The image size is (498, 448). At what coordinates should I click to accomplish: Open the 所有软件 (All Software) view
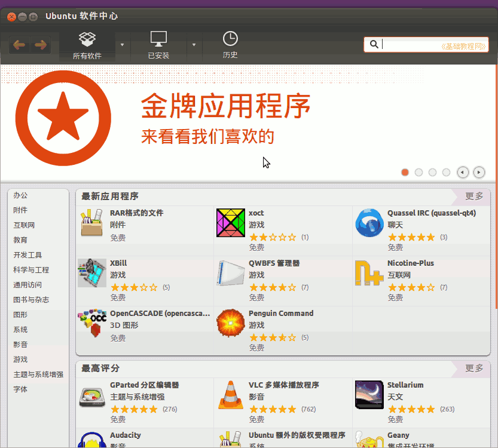tap(87, 45)
